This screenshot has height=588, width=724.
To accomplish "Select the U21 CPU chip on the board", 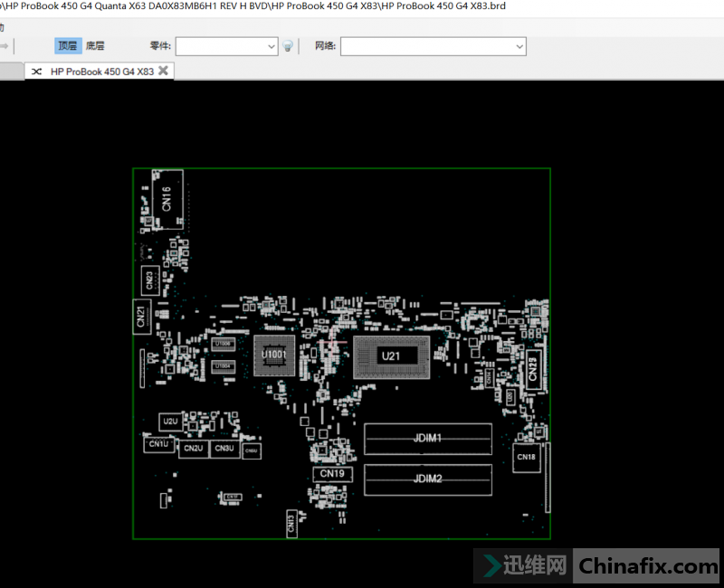I will (391, 356).
